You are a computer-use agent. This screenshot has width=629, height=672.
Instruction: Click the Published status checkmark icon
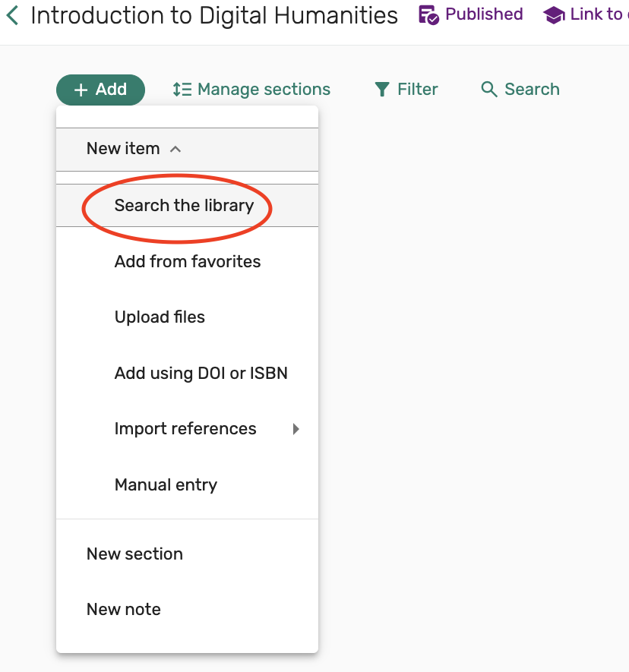click(x=429, y=15)
